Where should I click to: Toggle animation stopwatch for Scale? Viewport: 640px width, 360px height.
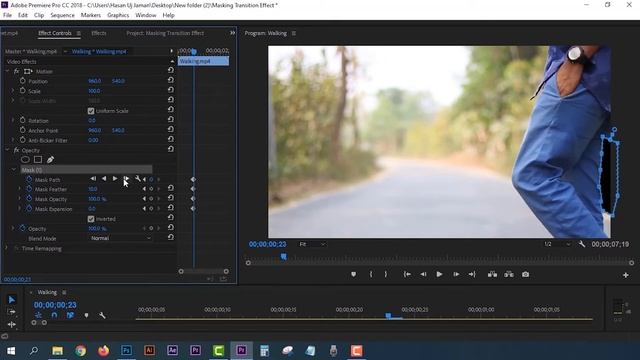22,91
